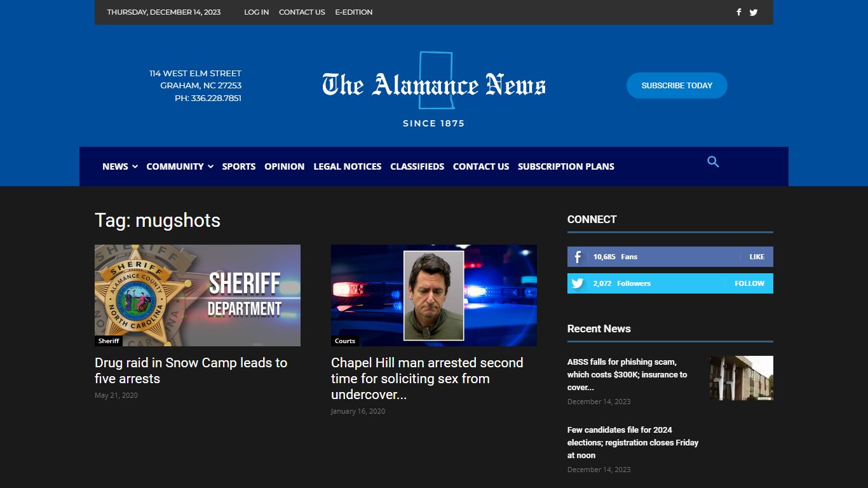Click the Sheriff Department thumbnail
This screenshot has height=488, width=868.
[198, 295]
